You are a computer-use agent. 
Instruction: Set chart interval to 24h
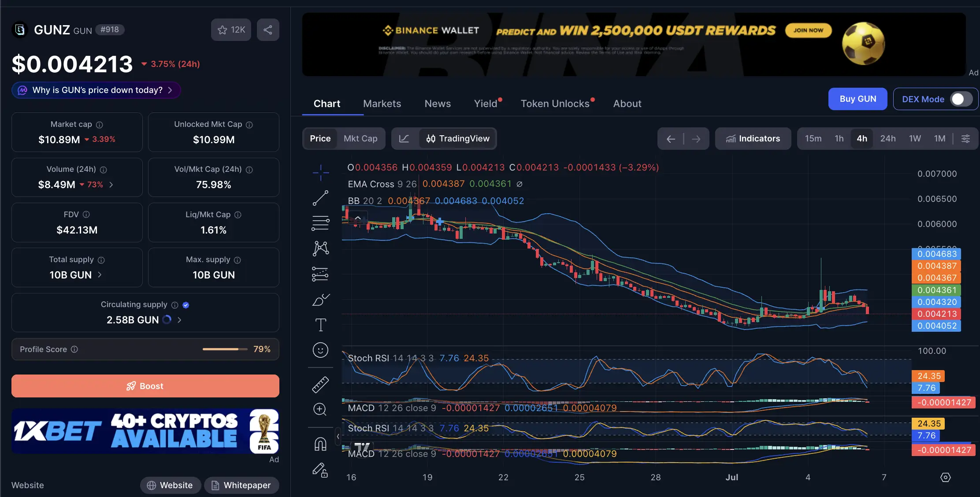[x=888, y=139]
